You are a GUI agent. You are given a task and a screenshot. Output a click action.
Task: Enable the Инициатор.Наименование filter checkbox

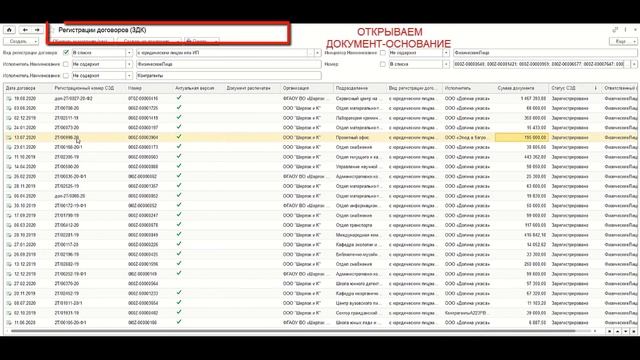click(382, 53)
